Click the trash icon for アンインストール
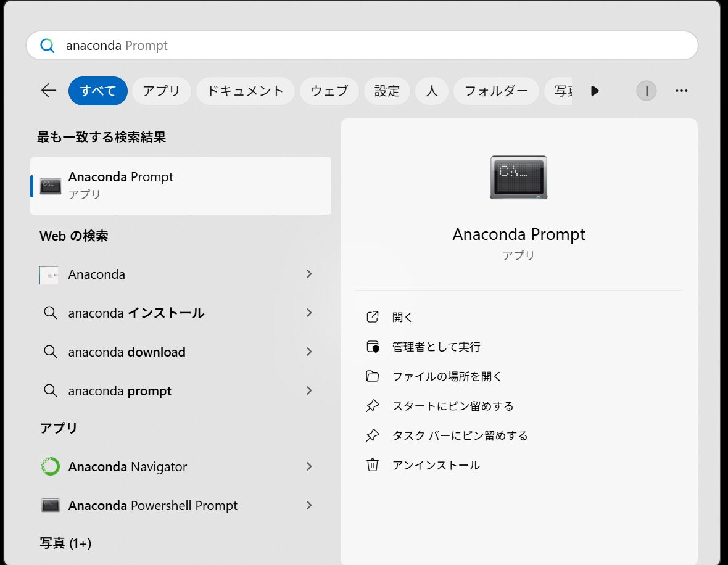This screenshot has height=565, width=728. point(373,465)
